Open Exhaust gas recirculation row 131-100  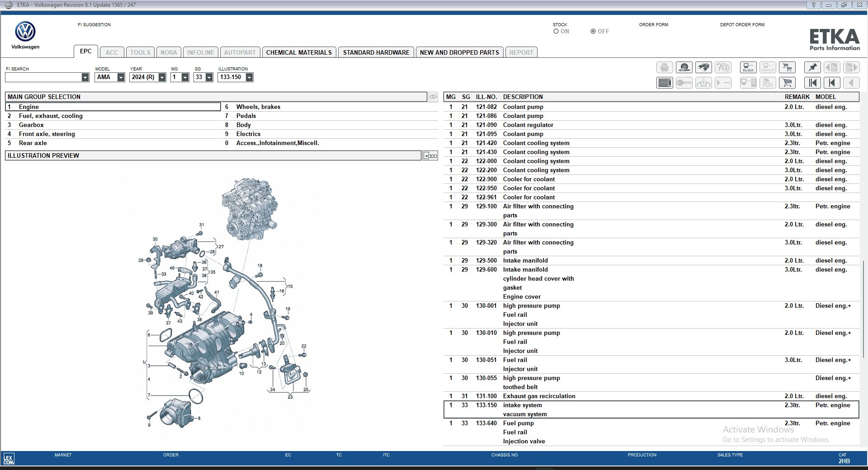(x=538, y=396)
